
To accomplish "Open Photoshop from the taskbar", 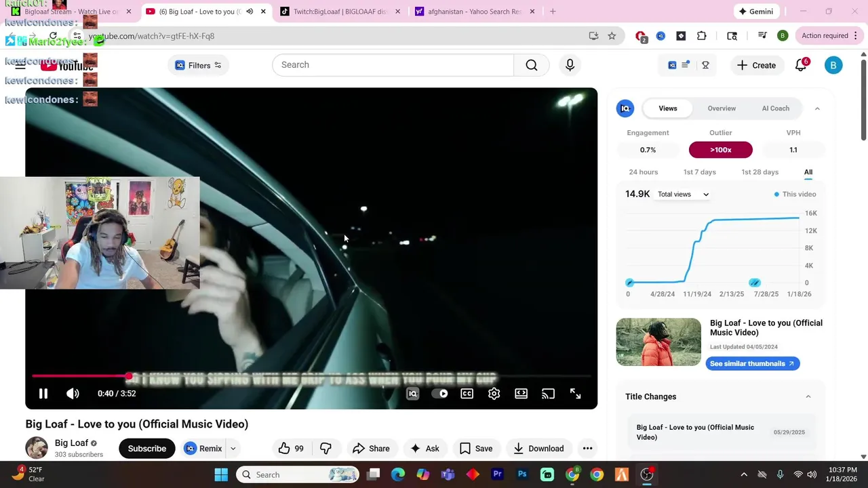I will (x=521, y=474).
